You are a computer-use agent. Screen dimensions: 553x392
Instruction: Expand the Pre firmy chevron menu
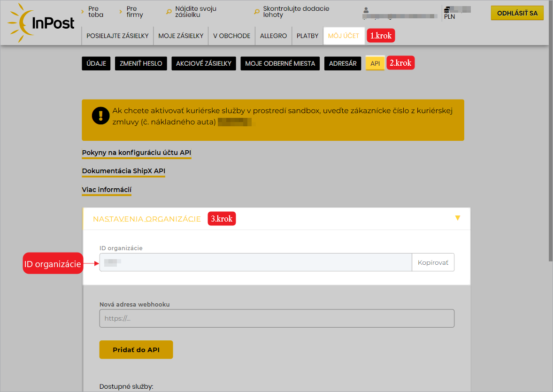pos(121,10)
